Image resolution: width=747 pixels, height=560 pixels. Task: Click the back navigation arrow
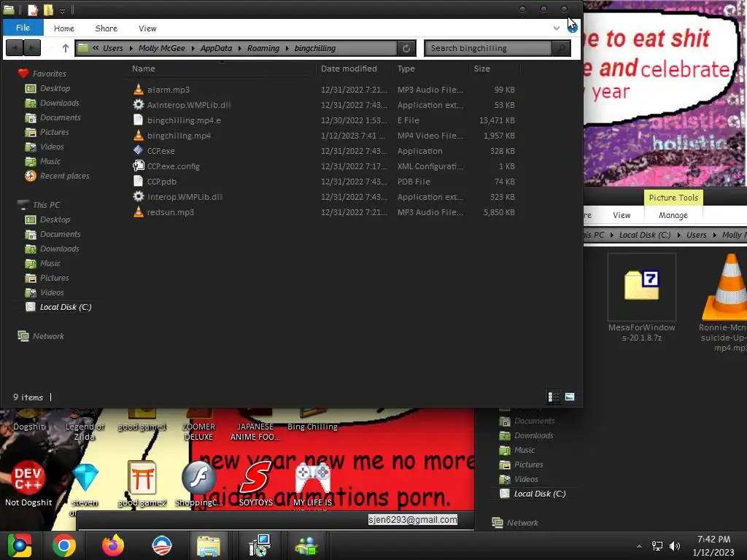[15, 48]
